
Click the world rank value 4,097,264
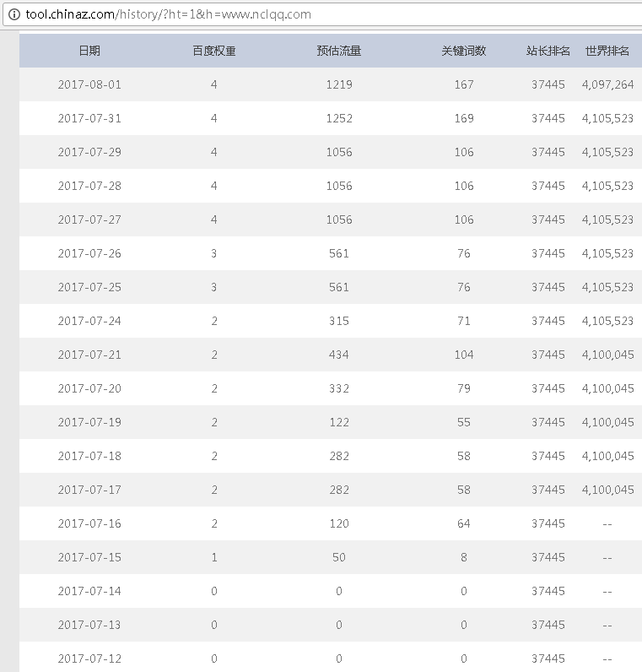pos(607,84)
